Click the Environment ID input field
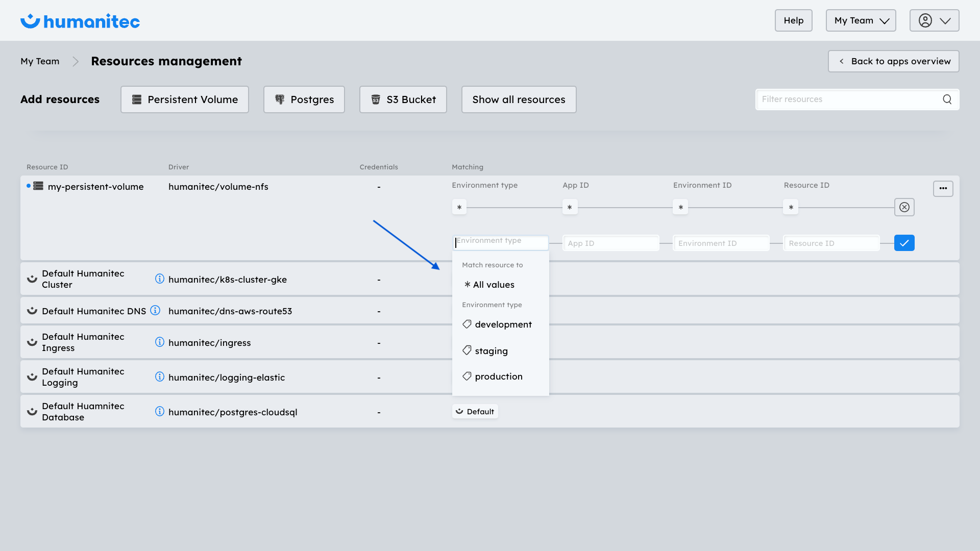Screen dimensions: 980x551 pyautogui.click(x=721, y=243)
